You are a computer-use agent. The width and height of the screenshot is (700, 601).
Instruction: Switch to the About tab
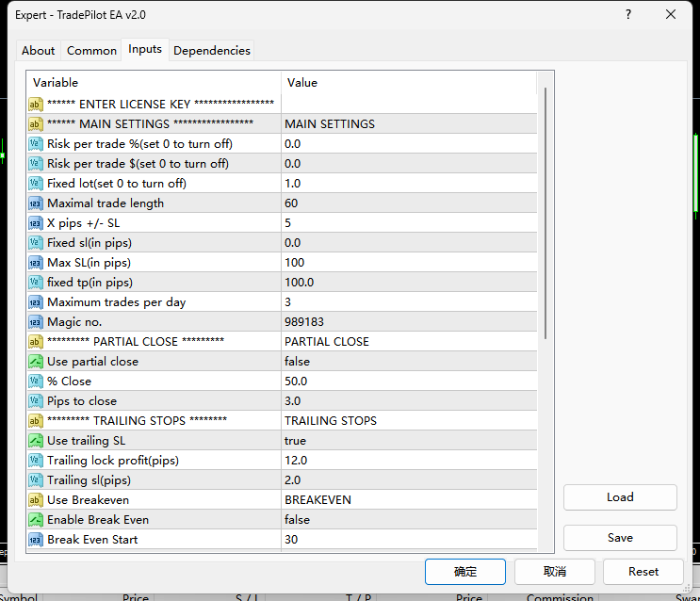click(39, 51)
